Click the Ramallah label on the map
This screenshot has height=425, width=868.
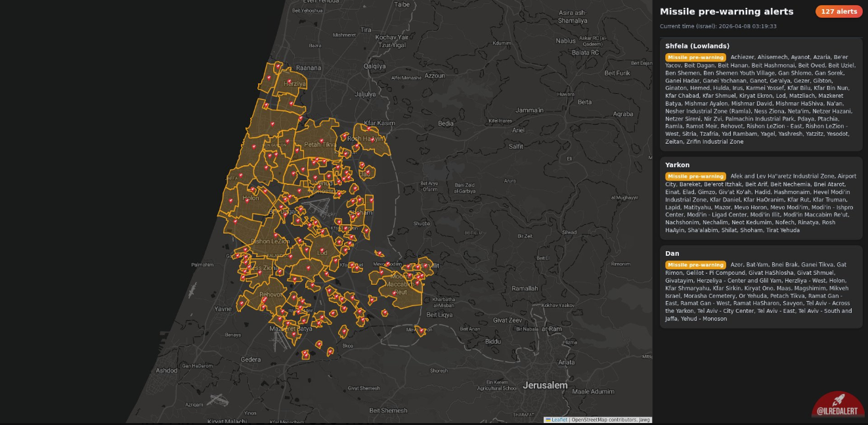click(x=525, y=289)
